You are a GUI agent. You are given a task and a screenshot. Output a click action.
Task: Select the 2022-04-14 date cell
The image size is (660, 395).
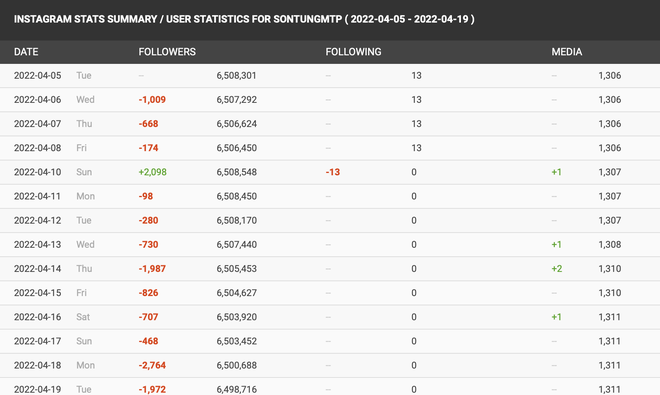pyautogui.click(x=37, y=269)
